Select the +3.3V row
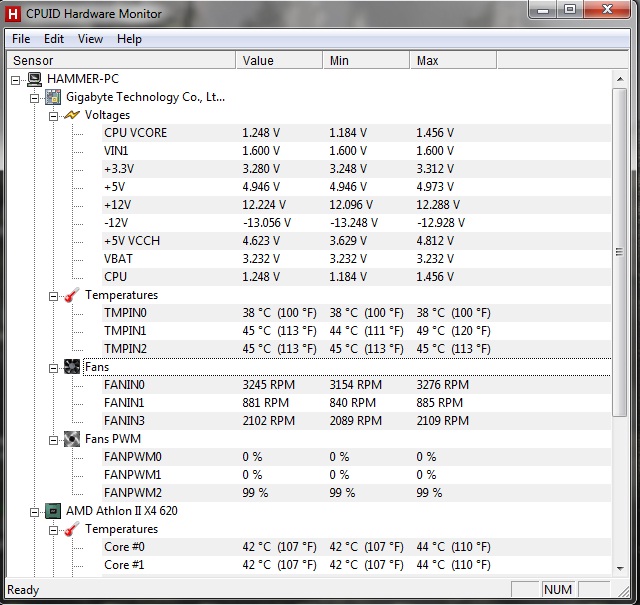 click(x=356, y=169)
